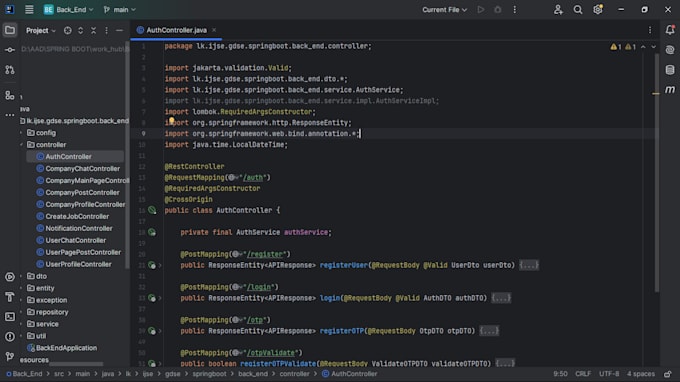Collapse all items in project tree
This screenshot has width=680, height=382.
[x=94, y=30]
